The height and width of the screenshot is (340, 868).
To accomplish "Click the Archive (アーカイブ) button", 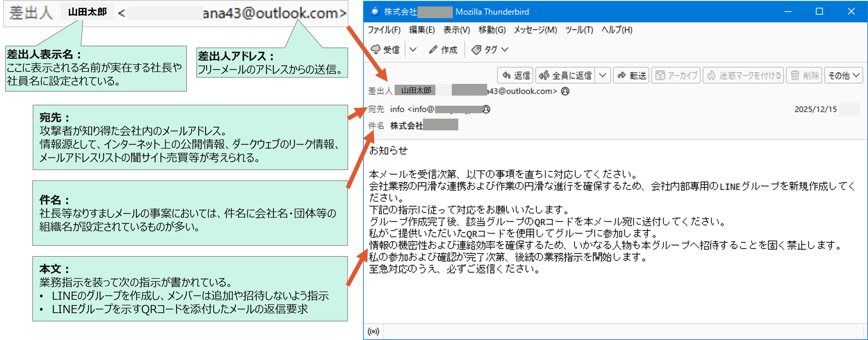I will (676, 75).
